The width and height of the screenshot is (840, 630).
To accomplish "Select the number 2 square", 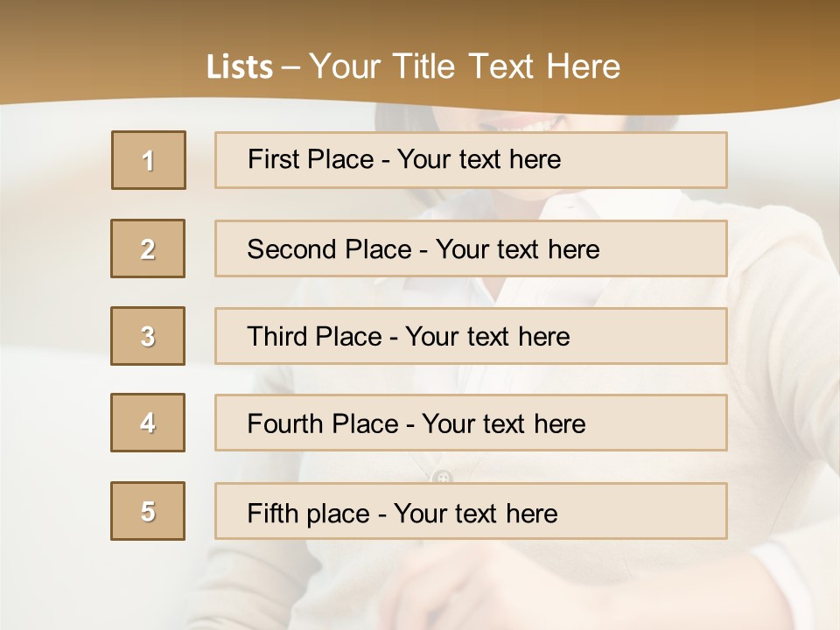I will [148, 248].
